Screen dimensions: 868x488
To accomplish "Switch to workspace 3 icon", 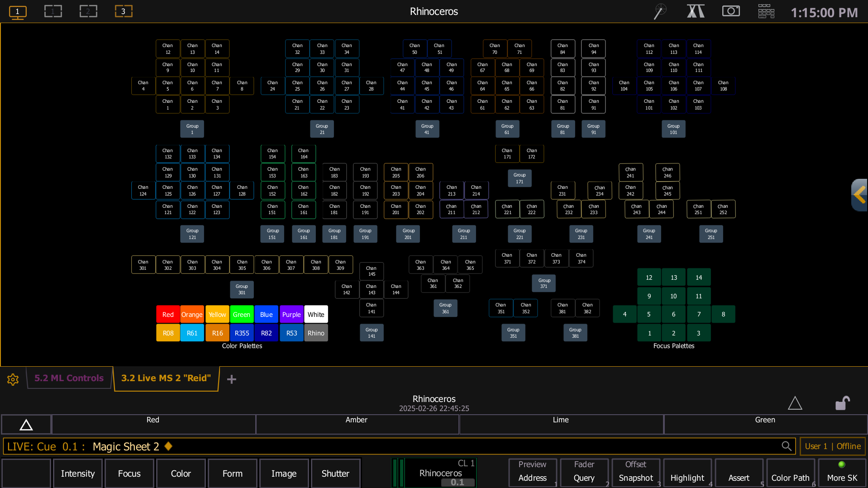I will [x=124, y=11].
